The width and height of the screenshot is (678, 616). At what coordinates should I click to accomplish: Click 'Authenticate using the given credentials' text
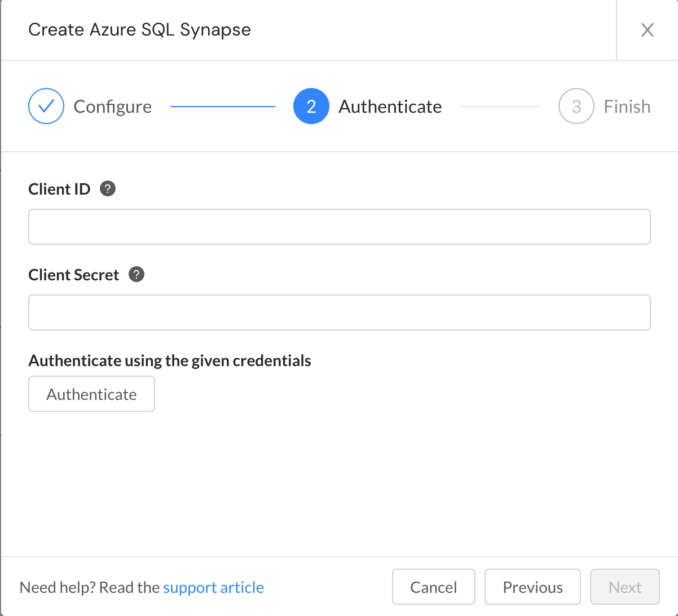[x=170, y=360]
